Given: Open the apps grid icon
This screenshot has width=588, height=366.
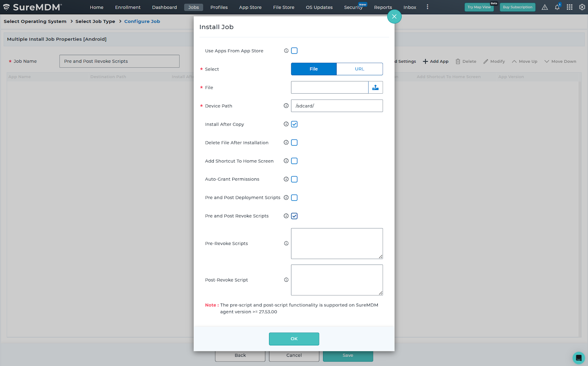Looking at the screenshot, I should pyautogui.click(x=570, y=7).
